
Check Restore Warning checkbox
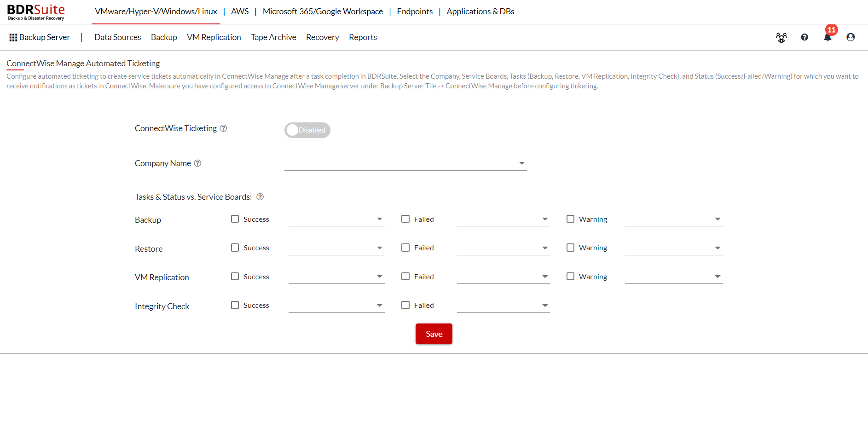click(x=570, y=248)
